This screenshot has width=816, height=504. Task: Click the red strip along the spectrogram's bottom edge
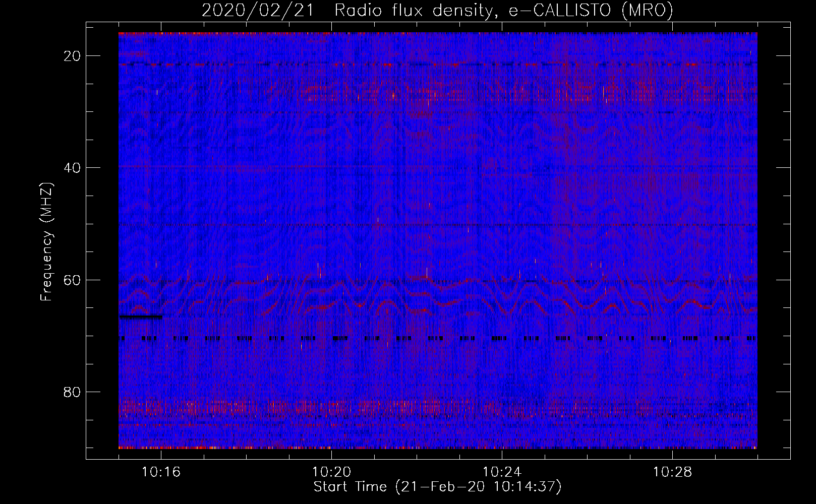click(x=438, y=447)
